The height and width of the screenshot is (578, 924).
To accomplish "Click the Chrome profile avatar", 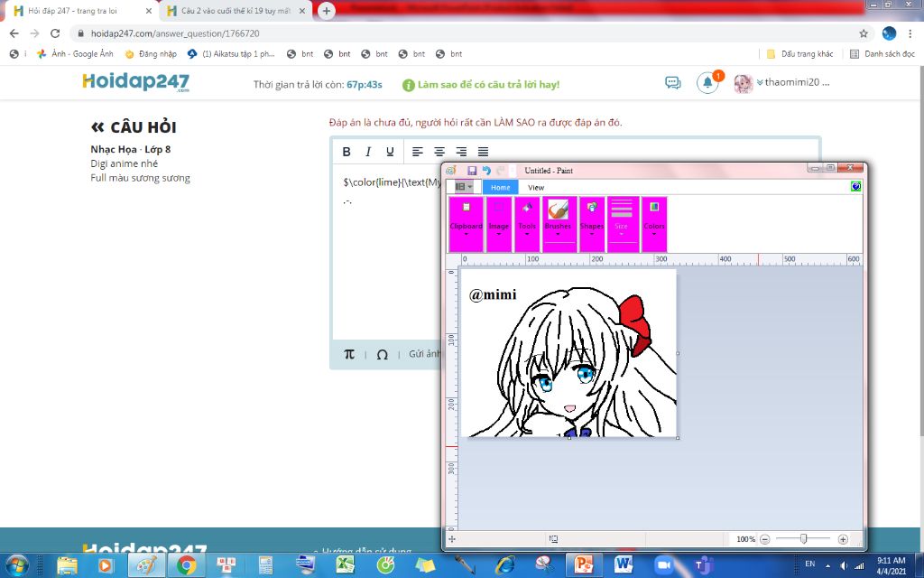I will pyautogui.click(x=889, y=33).
